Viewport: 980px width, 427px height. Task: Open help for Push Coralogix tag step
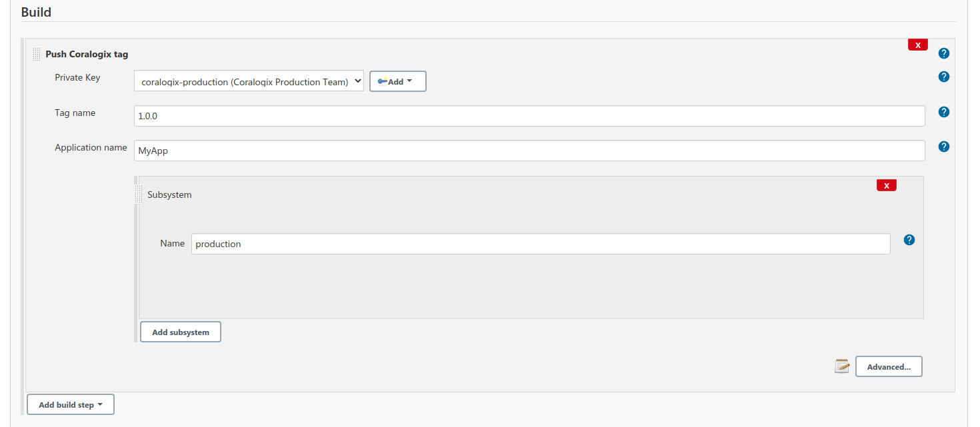[x=943, y=53]
